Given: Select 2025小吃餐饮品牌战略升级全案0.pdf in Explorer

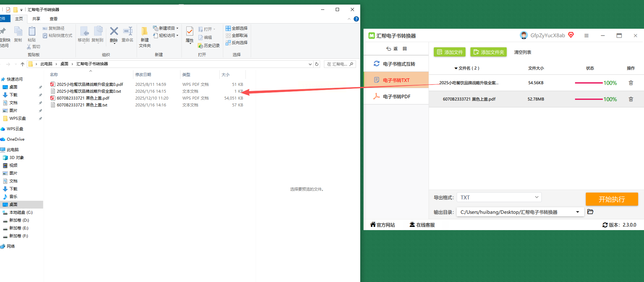Looking at the screenshot, I should pyautogui.click(x=90, y=85).
